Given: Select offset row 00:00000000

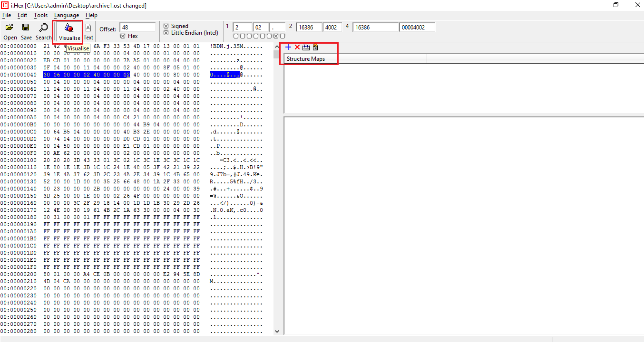Looking at the screenshot, I should point(19,46).
